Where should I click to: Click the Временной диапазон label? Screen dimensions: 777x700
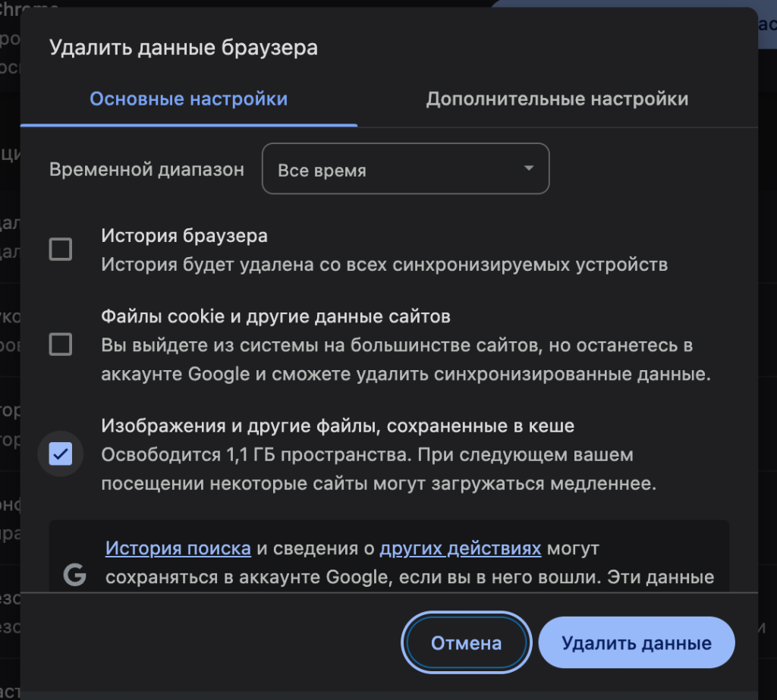pos(146,170)
